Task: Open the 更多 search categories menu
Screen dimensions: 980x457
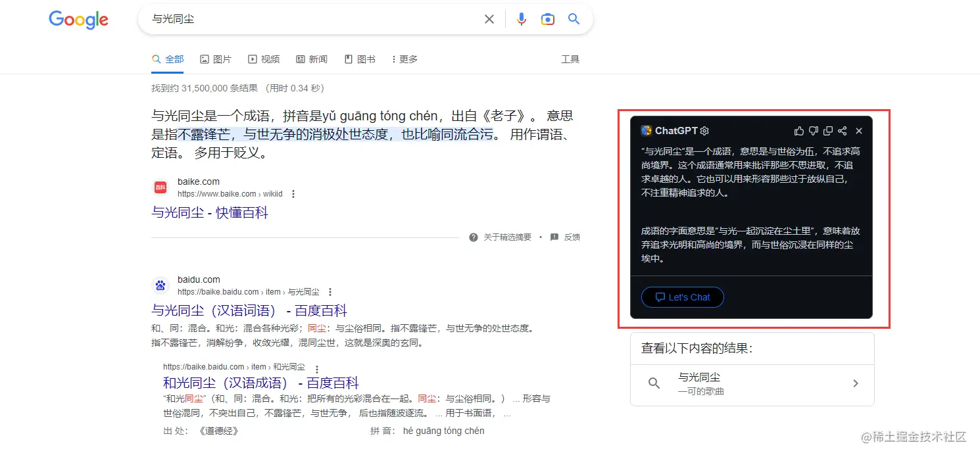Action: 404,59
